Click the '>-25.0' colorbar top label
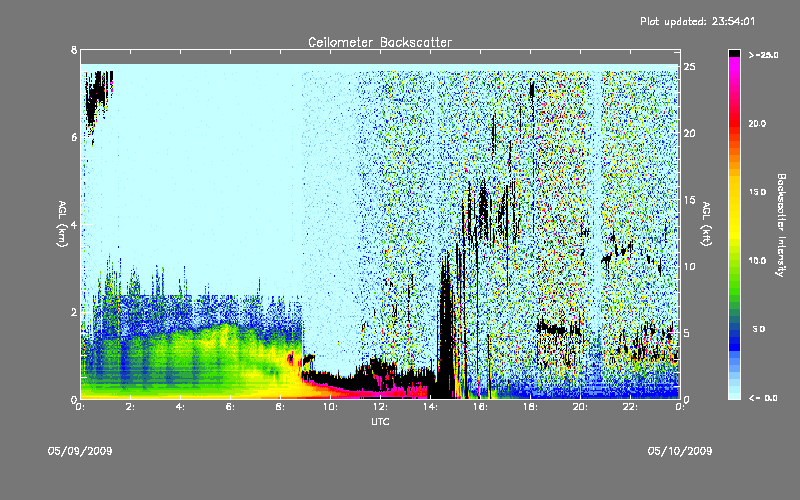800x500 pixels. [x=763, y=55]
